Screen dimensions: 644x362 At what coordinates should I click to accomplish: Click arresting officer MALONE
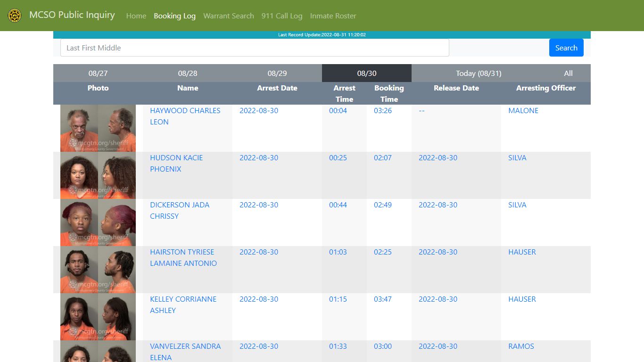tap(523, 110)
